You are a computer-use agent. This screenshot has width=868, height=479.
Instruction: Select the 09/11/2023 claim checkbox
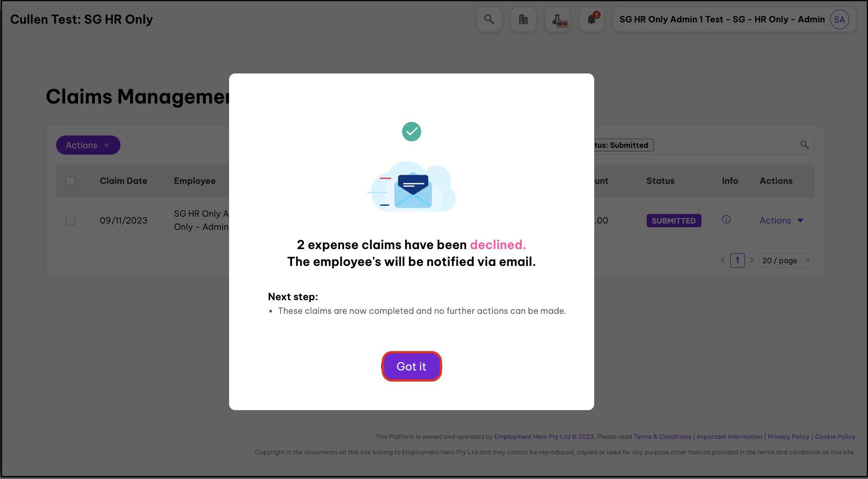[x=71, y=221]
